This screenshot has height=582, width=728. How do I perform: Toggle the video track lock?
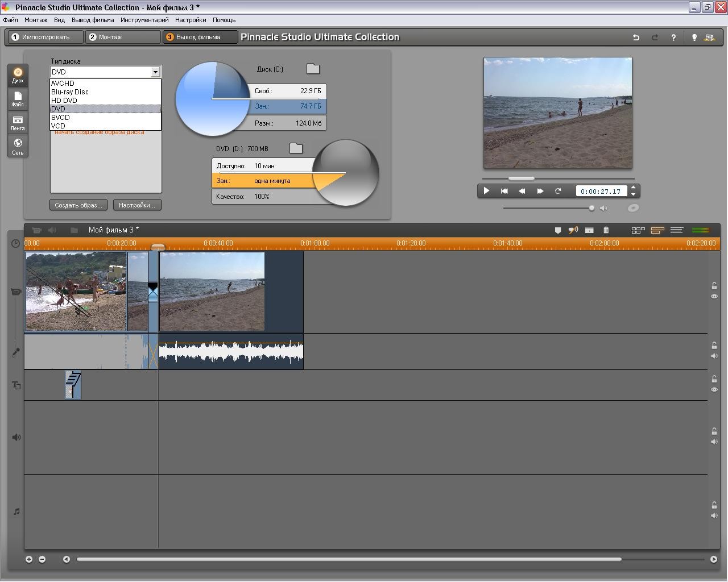(714, 286)
